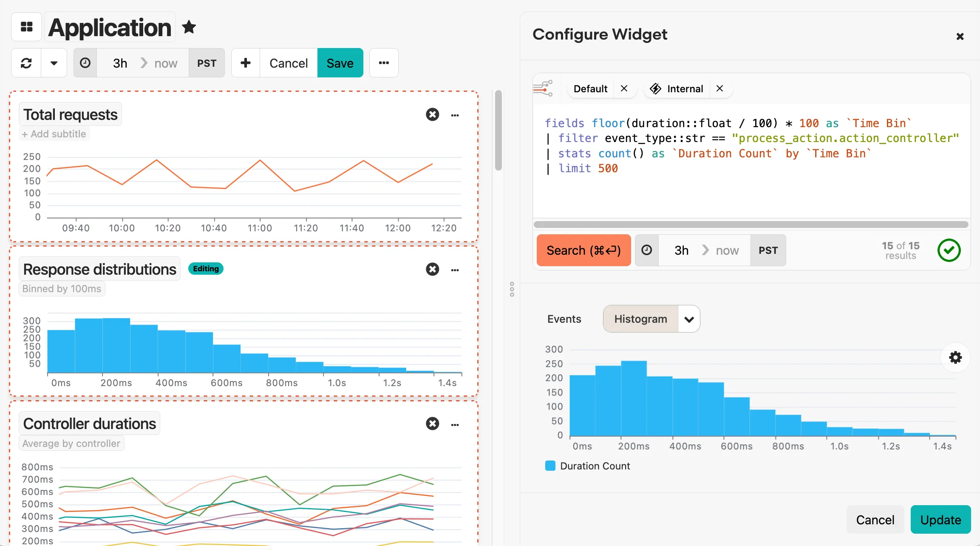Click the ellipsis menu on Total requests widget
The width and height of the screenshot is (980, 546).
tap(455, 115)
